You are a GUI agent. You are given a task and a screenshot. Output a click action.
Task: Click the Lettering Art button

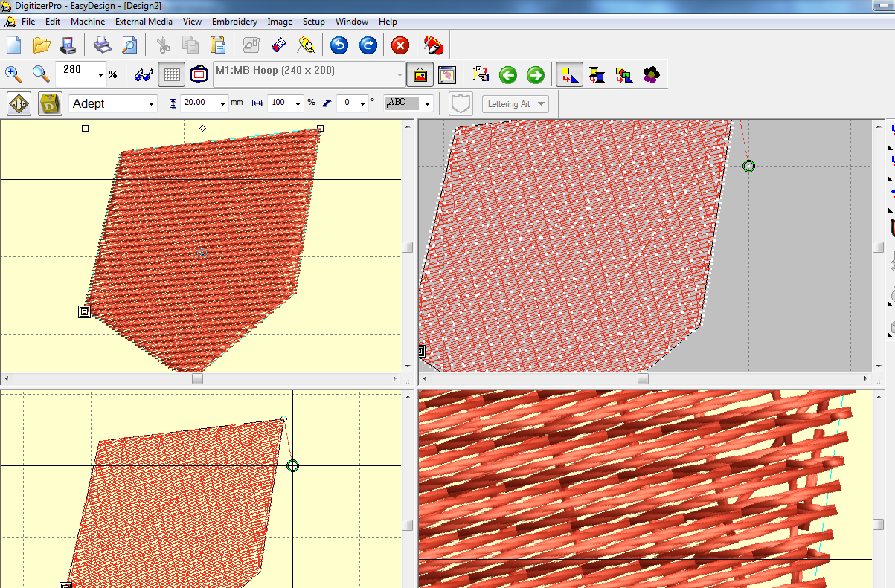pos(516,104)
